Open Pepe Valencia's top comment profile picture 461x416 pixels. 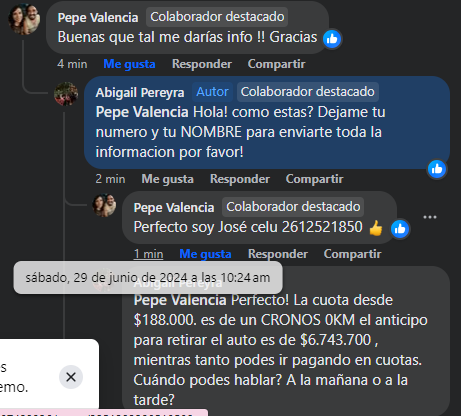tap(24, 19)
